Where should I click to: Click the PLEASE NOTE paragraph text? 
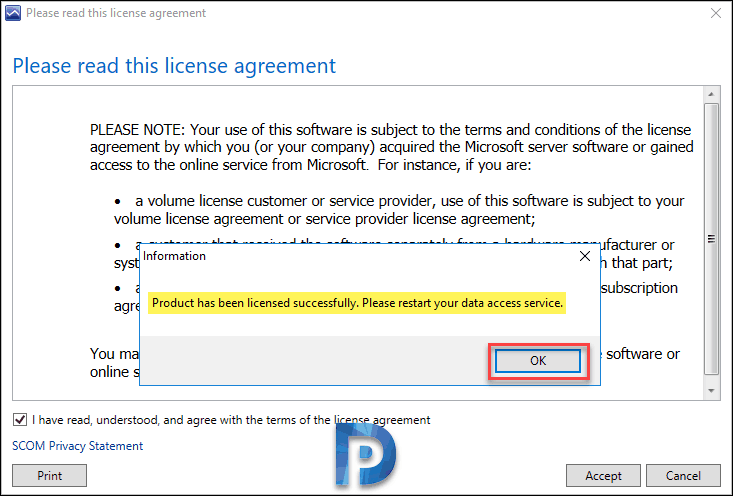(392, 147)
